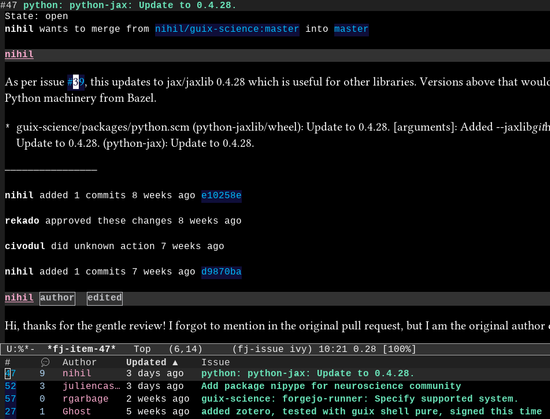
Task: Open 'guix-science: forgejo-runner' issue title
Action: point(360,399)
